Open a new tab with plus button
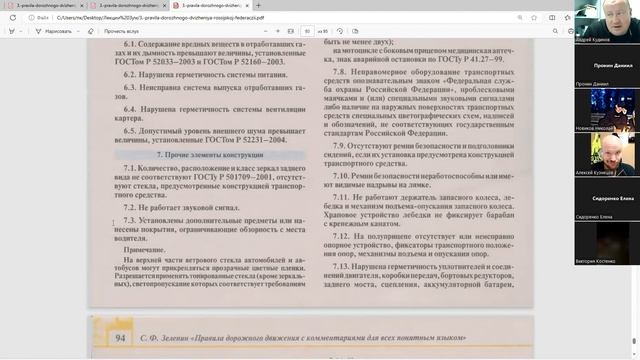Screen dimensions: 640x360 point(258,6)
